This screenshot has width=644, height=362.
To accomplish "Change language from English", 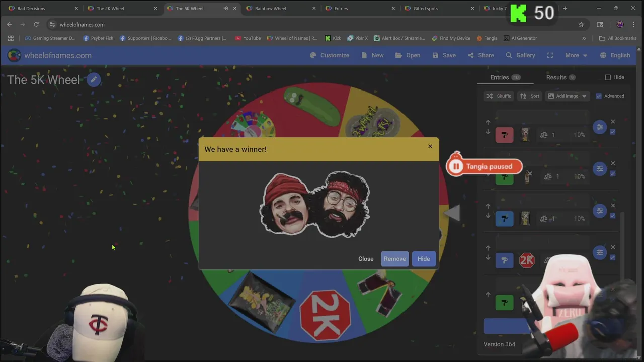I will tap(615, 55).
